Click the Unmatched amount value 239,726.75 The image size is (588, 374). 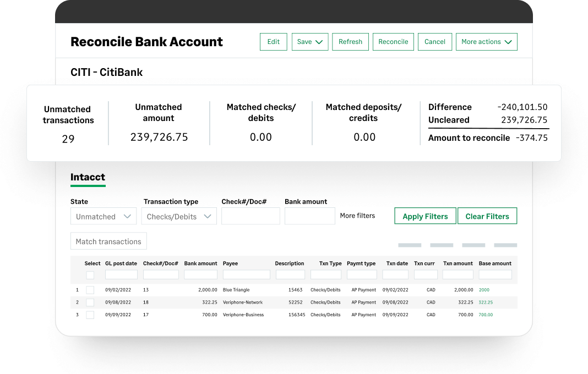159,137
